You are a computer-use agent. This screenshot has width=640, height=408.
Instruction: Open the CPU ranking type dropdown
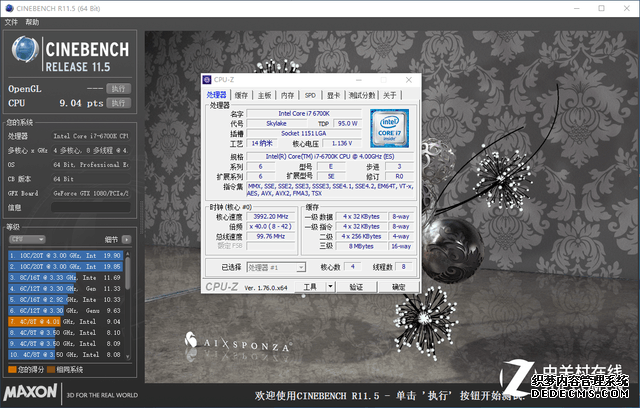[x=27, y=239]
